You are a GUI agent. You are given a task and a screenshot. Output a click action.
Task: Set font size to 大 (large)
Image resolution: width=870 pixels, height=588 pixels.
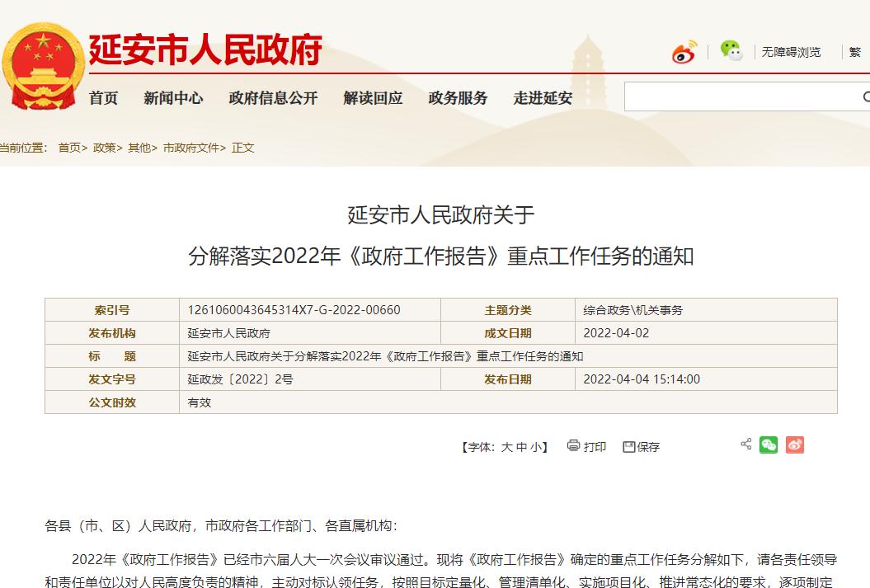pos(506,447)
